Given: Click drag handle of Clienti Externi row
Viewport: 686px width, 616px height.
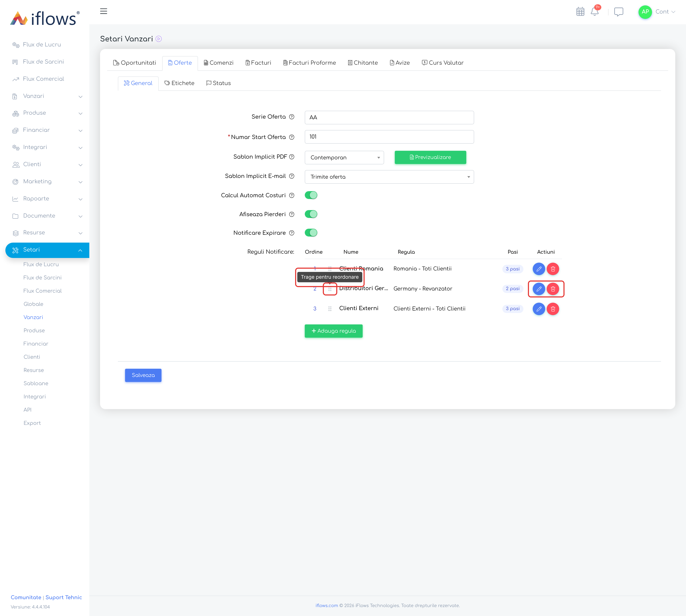Looking at the screenshot, I should 330,309.
